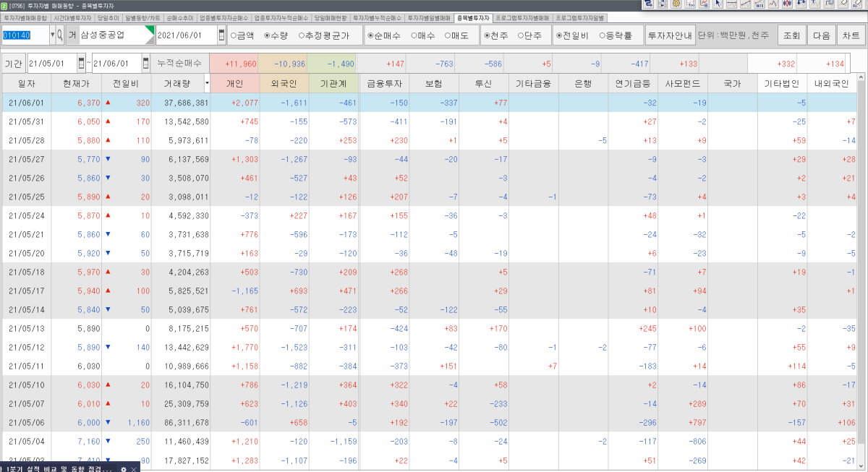Click the green corner flag beside 삼성중공업
The height and width of the screenshot is (472, 868).
(150, 30)
